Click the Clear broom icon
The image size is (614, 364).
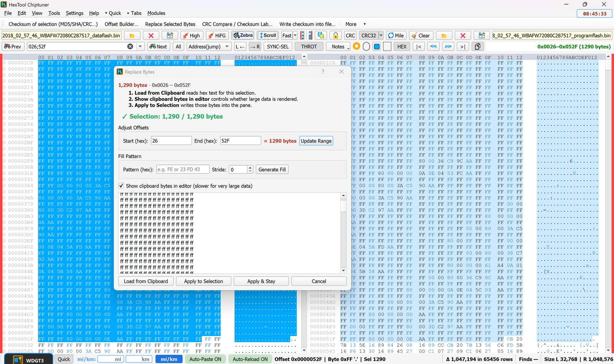tap(421, 35)
